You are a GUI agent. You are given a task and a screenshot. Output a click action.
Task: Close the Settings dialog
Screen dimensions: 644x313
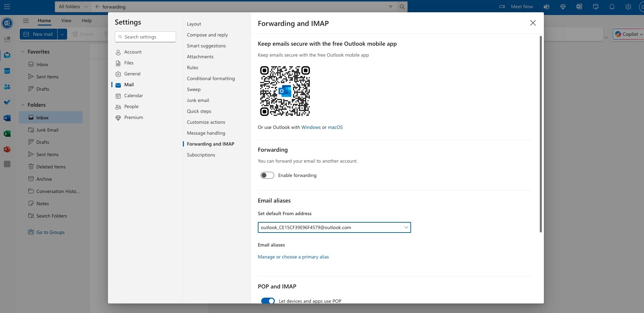tap(533, 23)
